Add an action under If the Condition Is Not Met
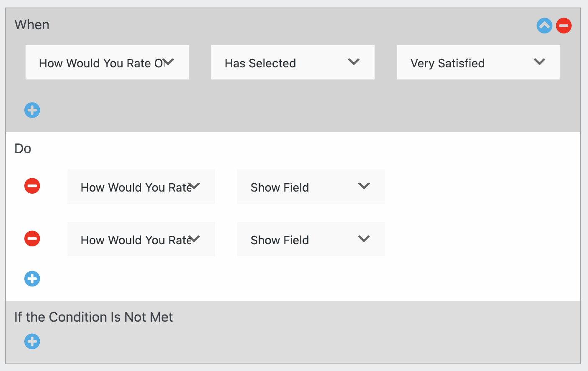588x371 pixels. [x=32, y=341]
